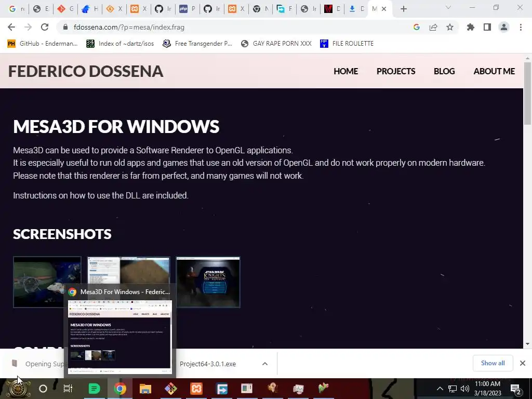This screenshot has width=532, height=399.
Task: Open a new browser tab
Action: coord(403,9)
